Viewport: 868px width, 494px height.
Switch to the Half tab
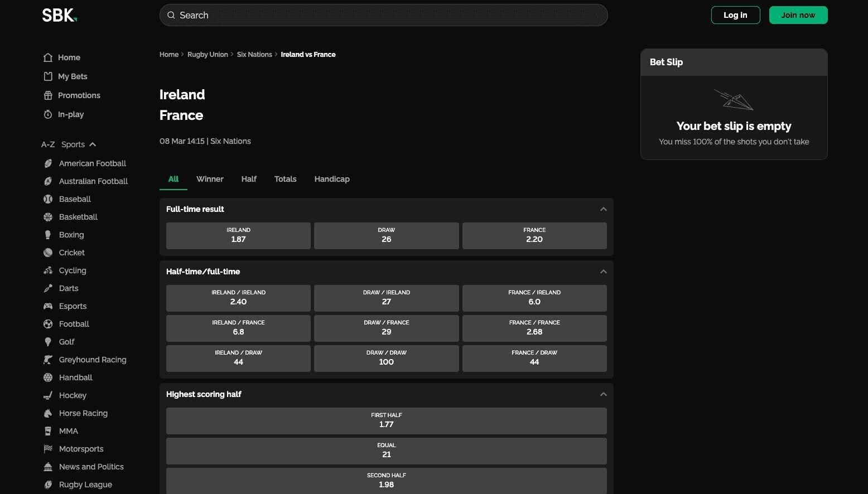point(249,179)
